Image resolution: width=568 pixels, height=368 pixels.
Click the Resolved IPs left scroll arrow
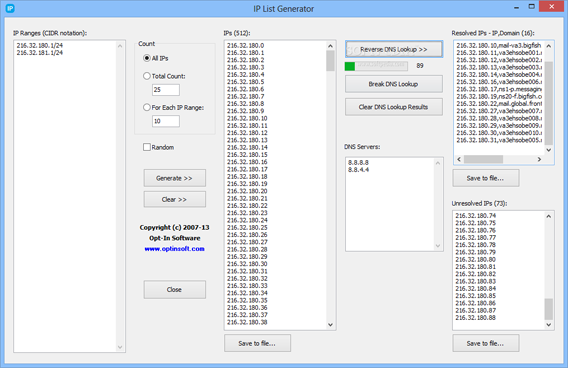[x=459, y=159]
